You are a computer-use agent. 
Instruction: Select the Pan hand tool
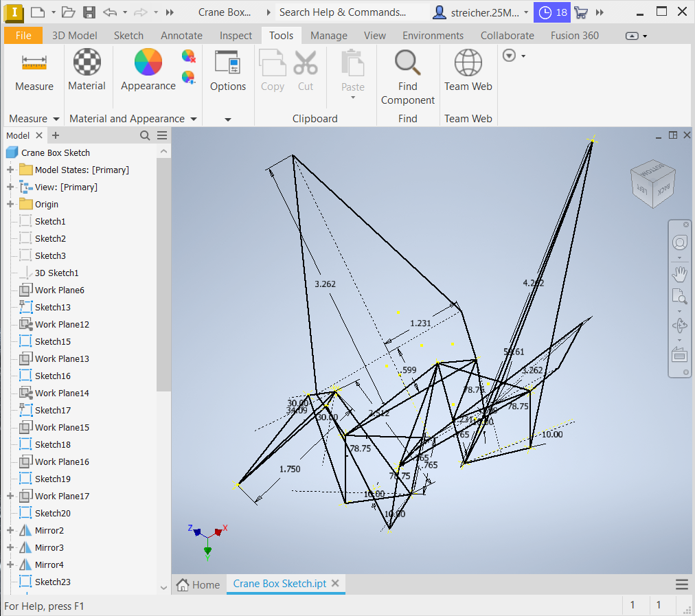coord(679,274)
